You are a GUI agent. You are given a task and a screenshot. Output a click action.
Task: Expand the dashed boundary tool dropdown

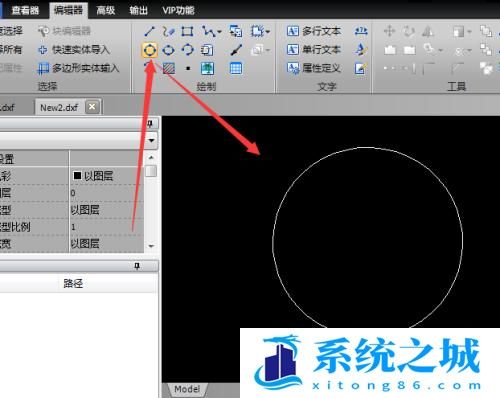coord(268,32)
